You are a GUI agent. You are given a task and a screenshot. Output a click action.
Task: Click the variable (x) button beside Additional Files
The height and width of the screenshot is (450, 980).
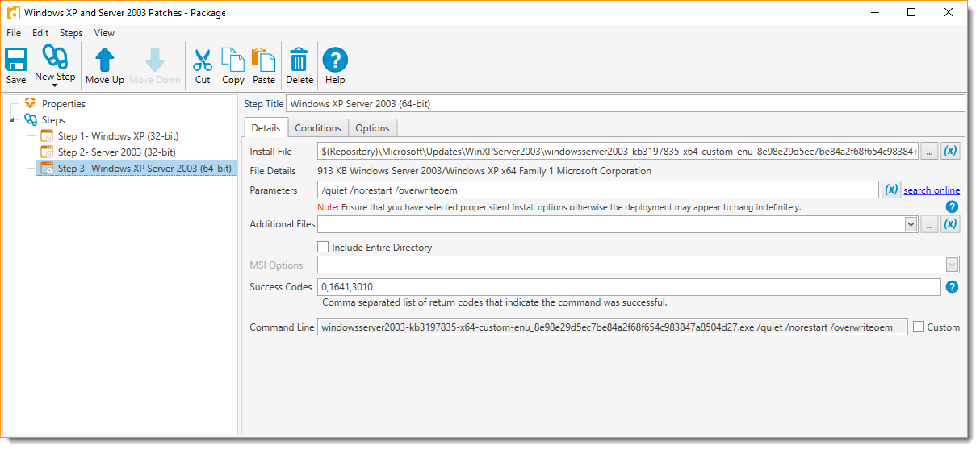click(x=951, y=224)
